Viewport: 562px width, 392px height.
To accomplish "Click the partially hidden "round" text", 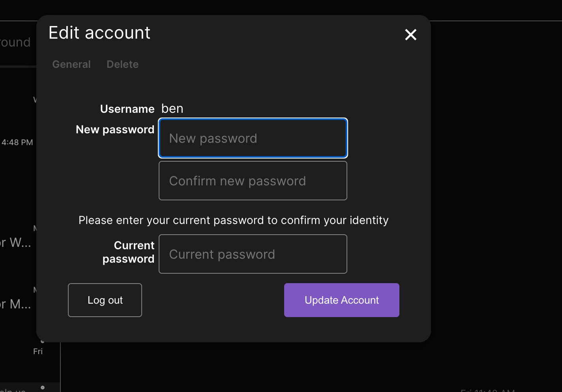I will click(15, 42).
